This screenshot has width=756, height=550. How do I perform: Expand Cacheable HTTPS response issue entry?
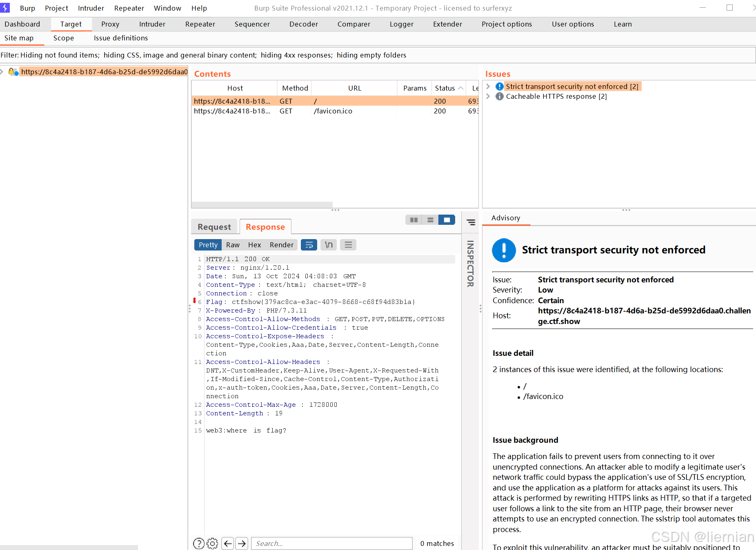488,96
